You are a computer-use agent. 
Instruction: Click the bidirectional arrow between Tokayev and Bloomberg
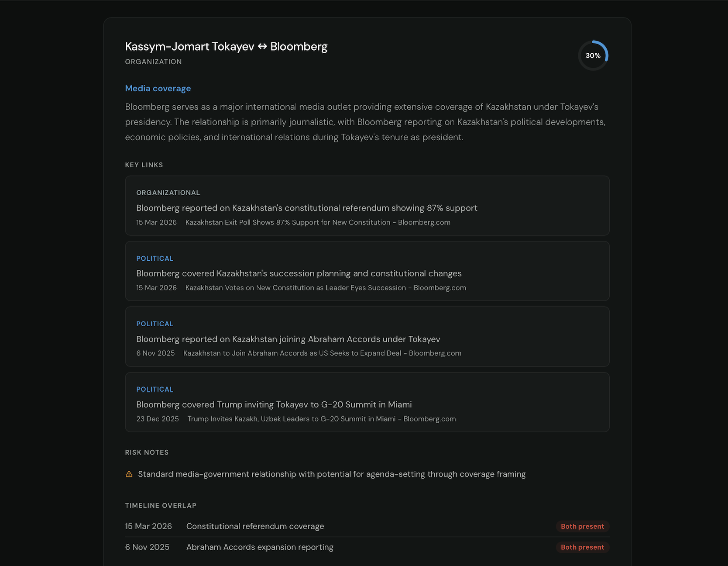pos(262,46)
